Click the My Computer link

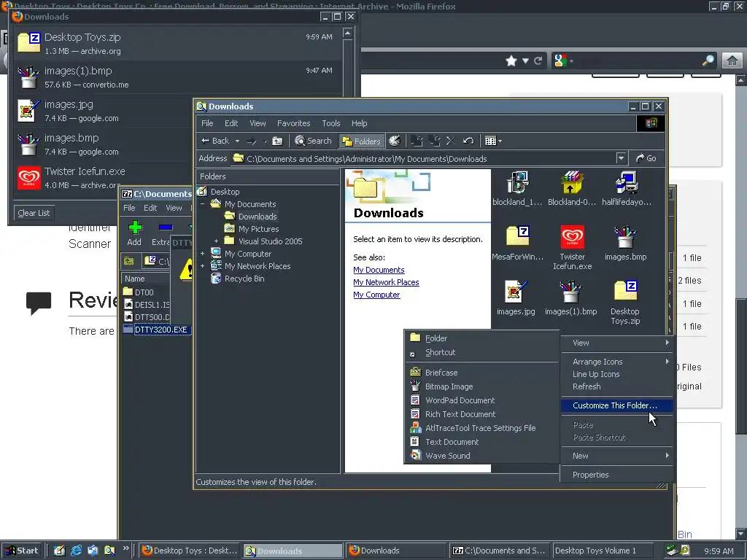coord(376,295)
